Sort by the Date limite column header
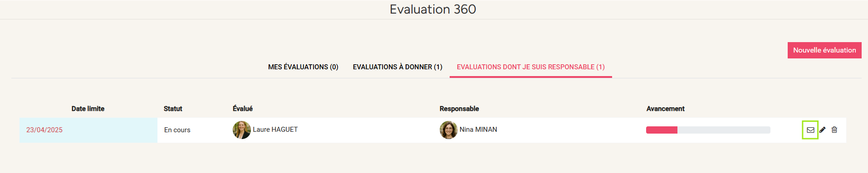Screen dimensions: 868x173 (x=88, y=109)
